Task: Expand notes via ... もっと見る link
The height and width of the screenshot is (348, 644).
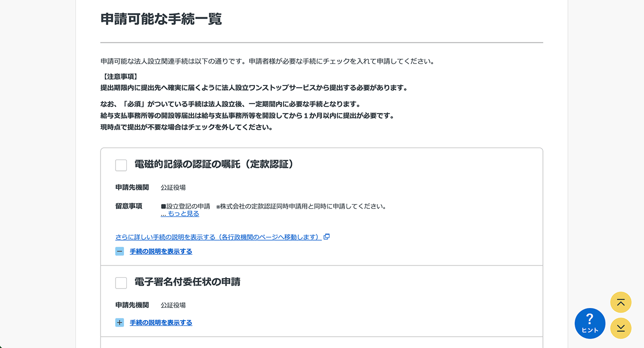Action: (180, 214)
